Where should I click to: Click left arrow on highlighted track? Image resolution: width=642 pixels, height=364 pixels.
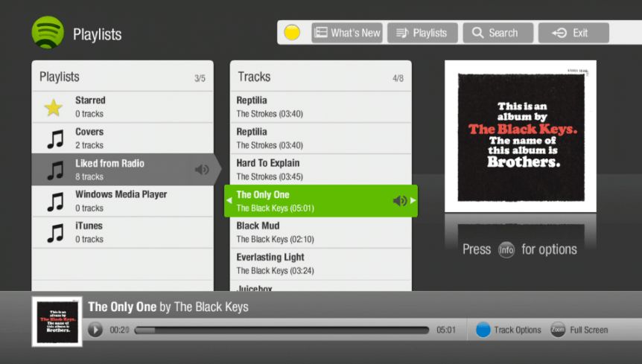(x=229, y=201)
